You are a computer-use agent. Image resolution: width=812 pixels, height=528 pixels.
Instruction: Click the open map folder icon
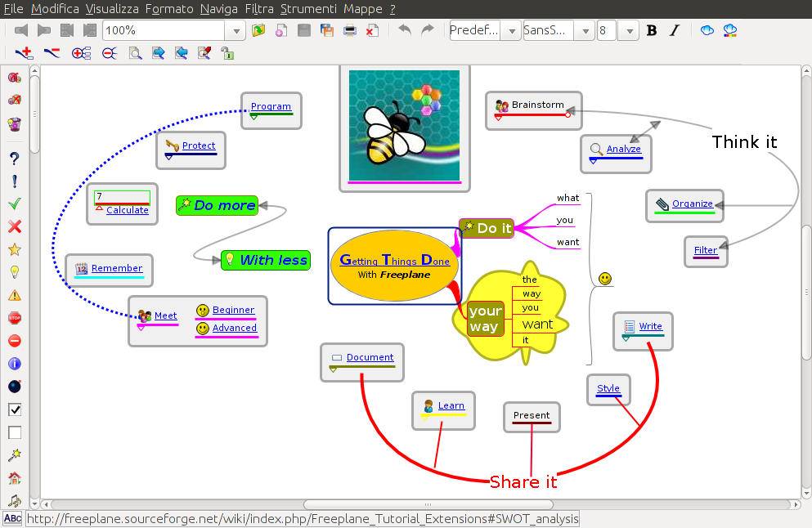tap(258, 30)
